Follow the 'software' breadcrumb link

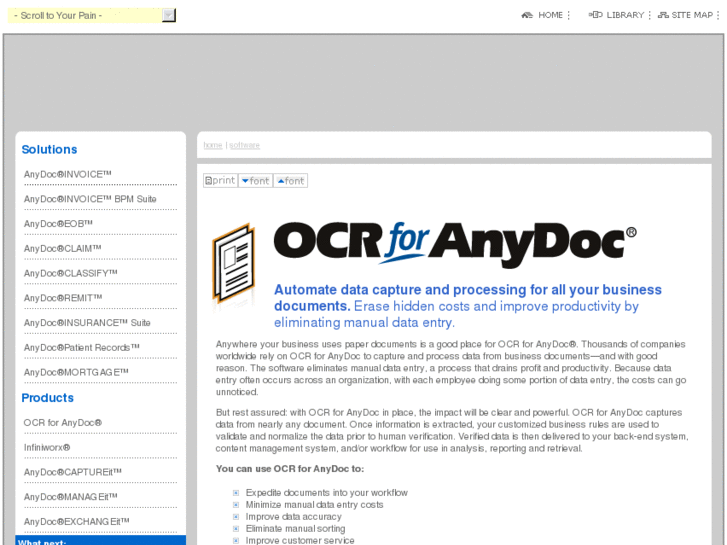244,145
